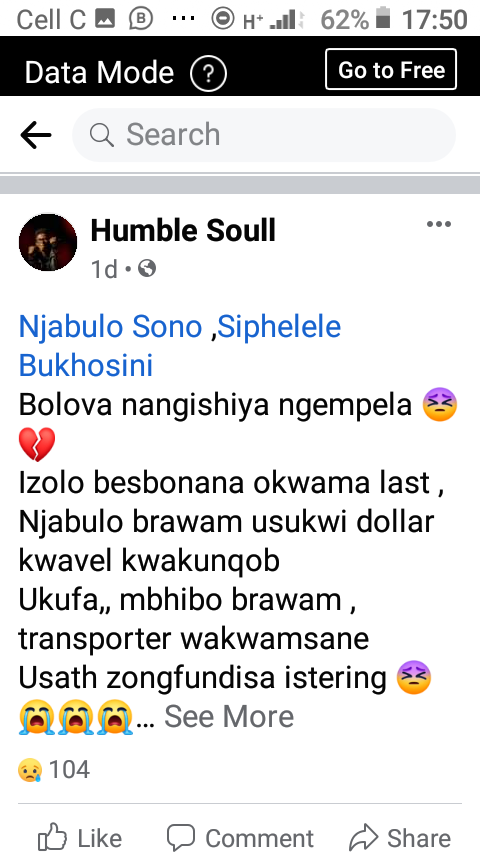Tap the Comment speech bubble icon

click(x=181, y=837)
